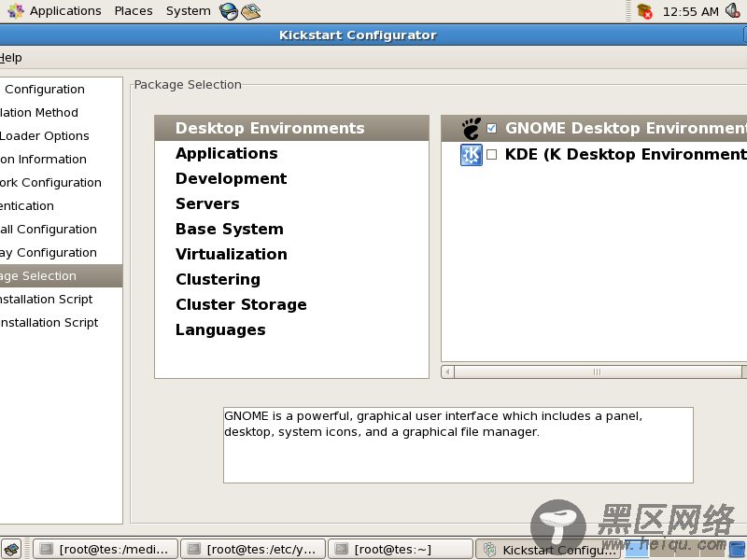This screenshot has width=747, height=560.
Task: Click the package update notifier tray icon
Action: 644,11
